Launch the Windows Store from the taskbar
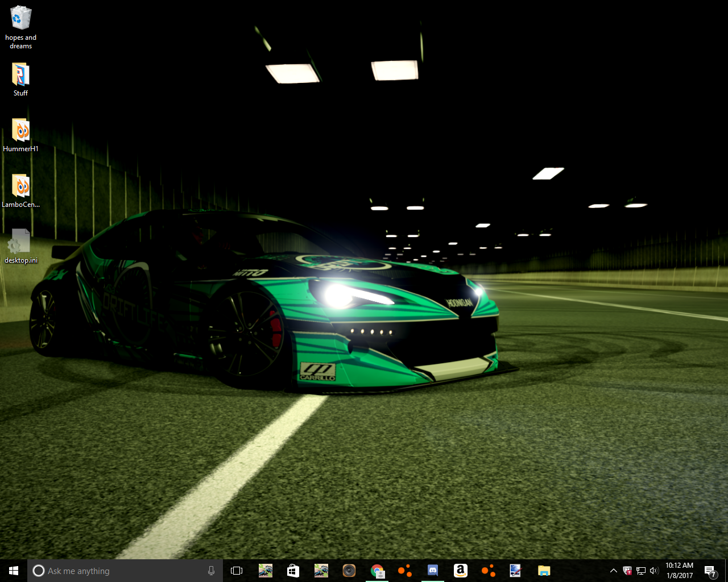This screenshot has width=728, height=582. click(x=293, y=571)
